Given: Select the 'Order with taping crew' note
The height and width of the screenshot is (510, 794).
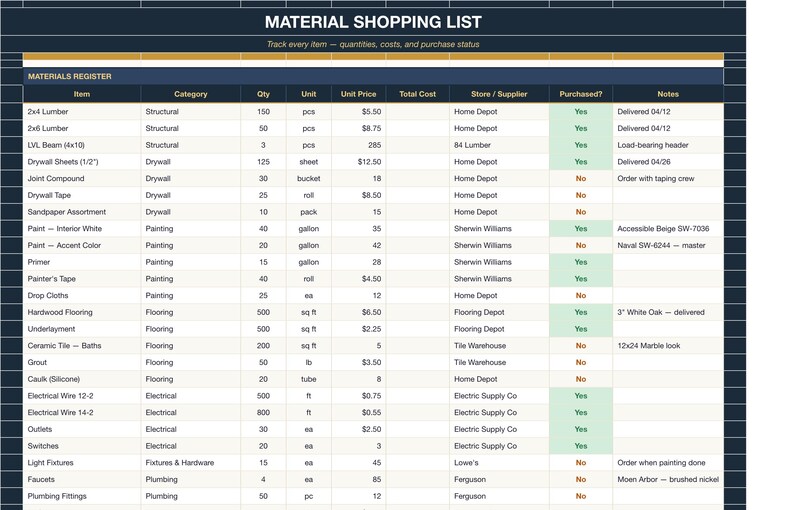Looking at the screenshot, I should pos(668,178).
